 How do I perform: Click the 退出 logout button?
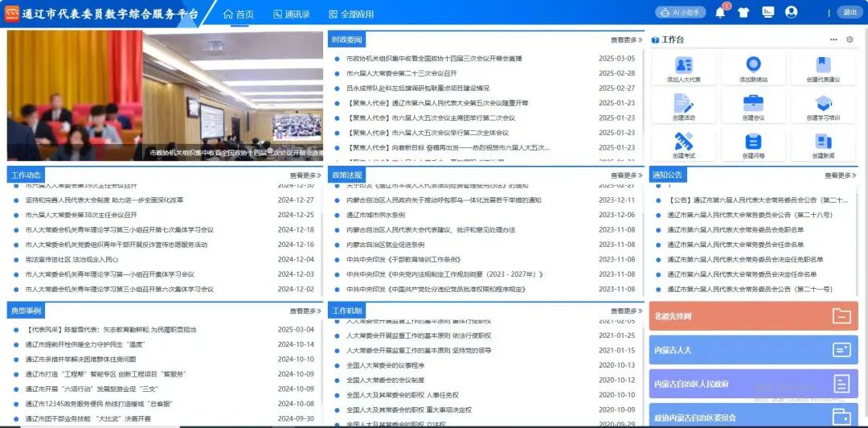click(850, 12)
